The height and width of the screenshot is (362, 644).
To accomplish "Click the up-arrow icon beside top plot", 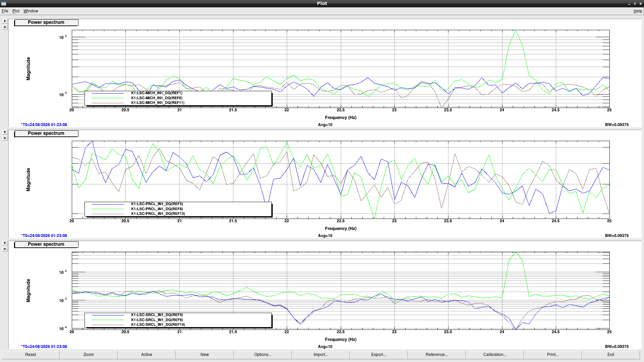I will pos(5,27).
